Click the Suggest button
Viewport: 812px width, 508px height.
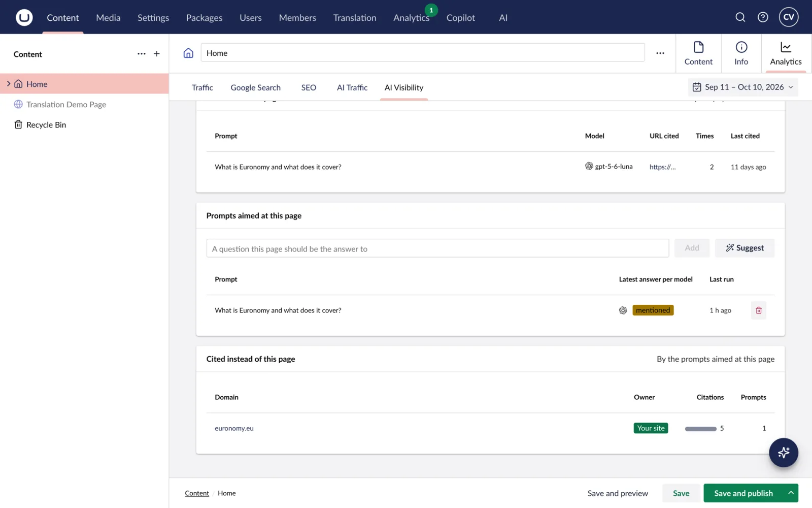click(745, 248)
